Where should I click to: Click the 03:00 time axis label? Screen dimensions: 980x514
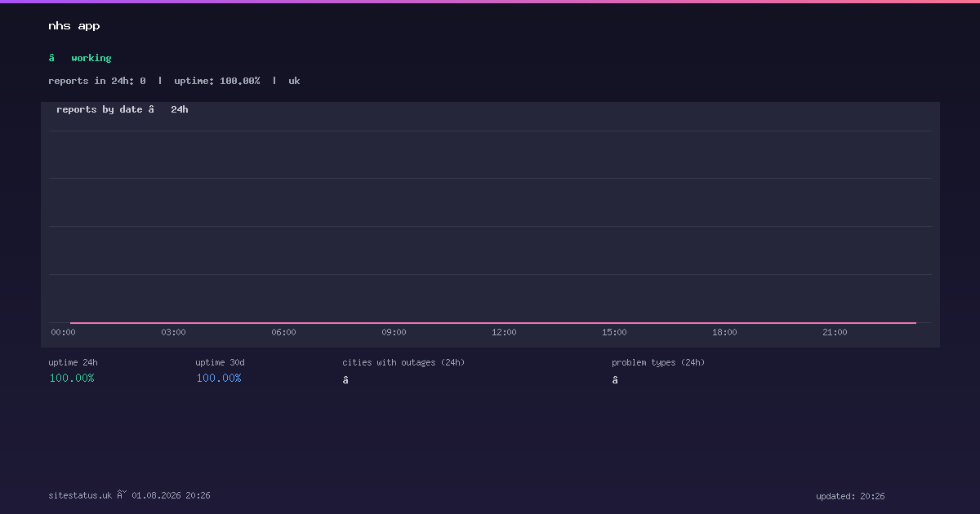pyautogui.click(x=173, y=332)
